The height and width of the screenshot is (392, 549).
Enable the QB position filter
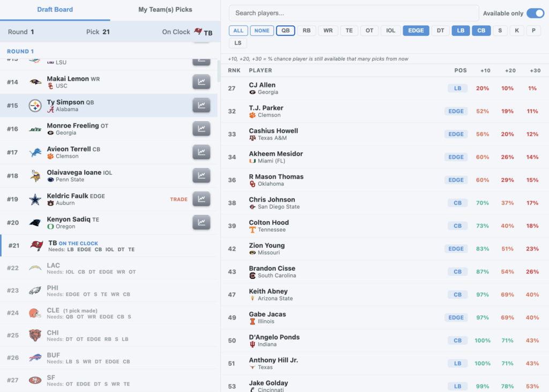[285, 31]
